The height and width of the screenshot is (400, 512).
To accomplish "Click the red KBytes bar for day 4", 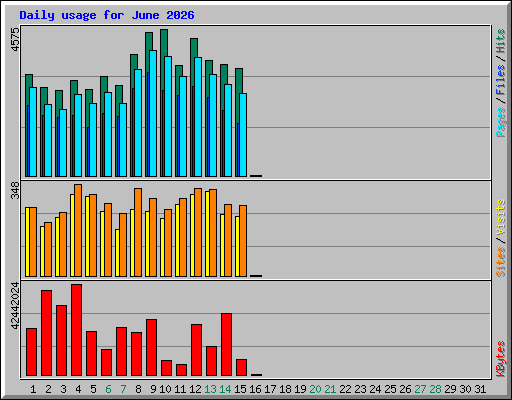I will (x=76, y=330).
